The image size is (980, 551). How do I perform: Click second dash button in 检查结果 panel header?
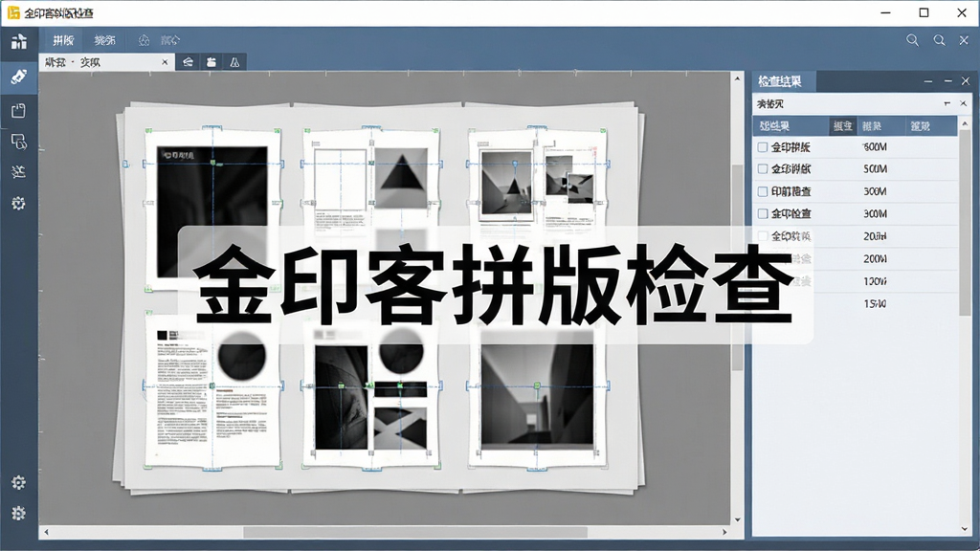click(947, 81)
